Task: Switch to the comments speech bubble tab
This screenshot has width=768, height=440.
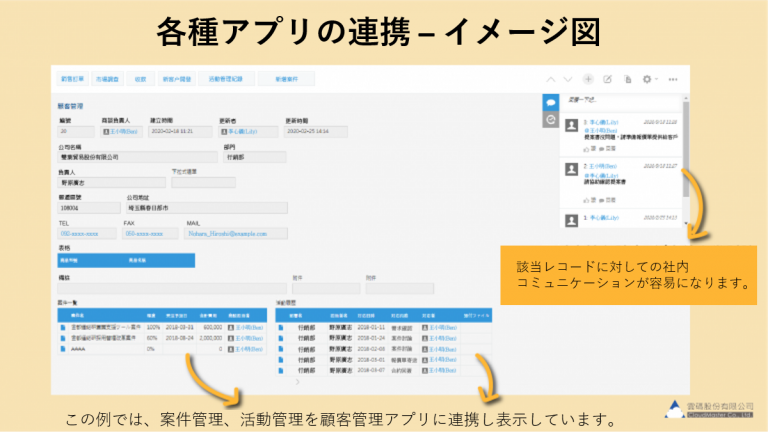Action: pyautogui.click(x=550, y=102)
